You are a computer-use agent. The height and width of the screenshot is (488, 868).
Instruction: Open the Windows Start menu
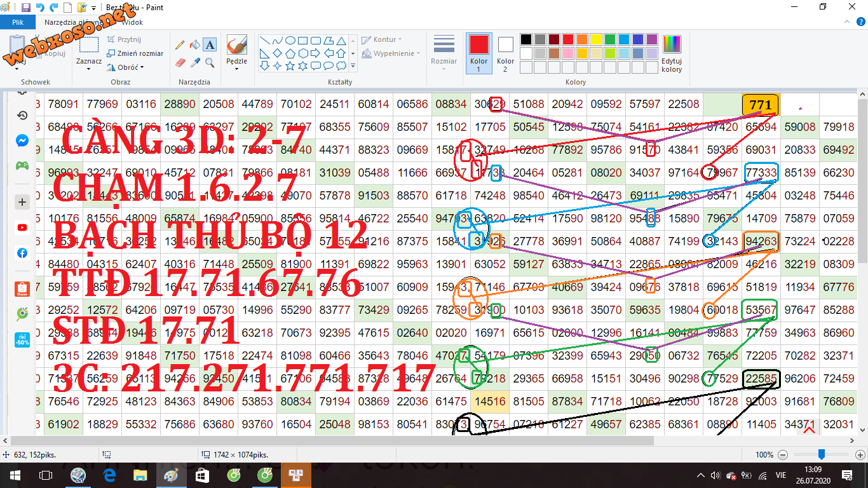[x=15, y=475]
